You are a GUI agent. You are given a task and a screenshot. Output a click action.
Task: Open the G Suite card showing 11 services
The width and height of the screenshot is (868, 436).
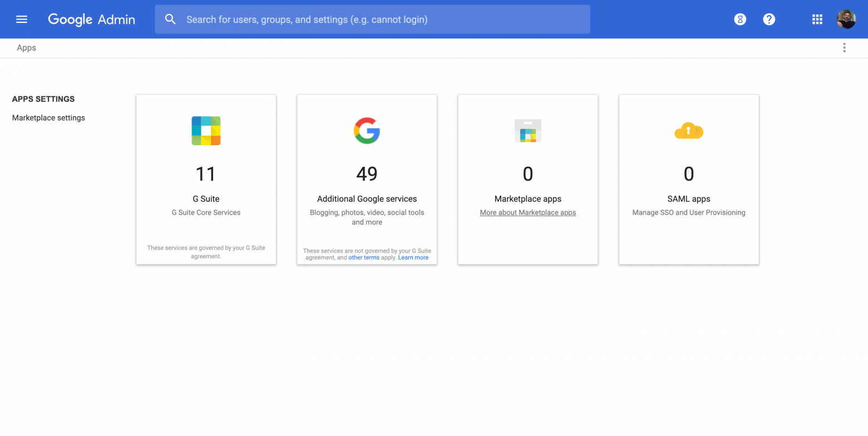click(206, 179)
